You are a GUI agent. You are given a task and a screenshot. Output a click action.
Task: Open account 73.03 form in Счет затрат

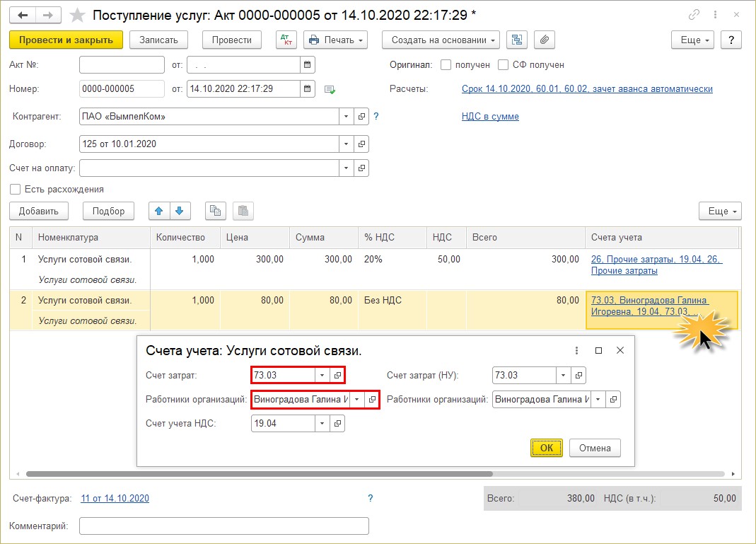(337, 375)
